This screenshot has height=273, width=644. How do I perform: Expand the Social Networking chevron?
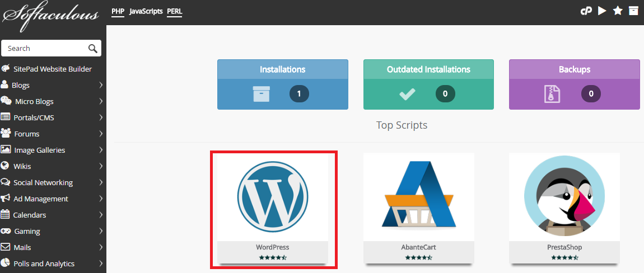(101, 182)
